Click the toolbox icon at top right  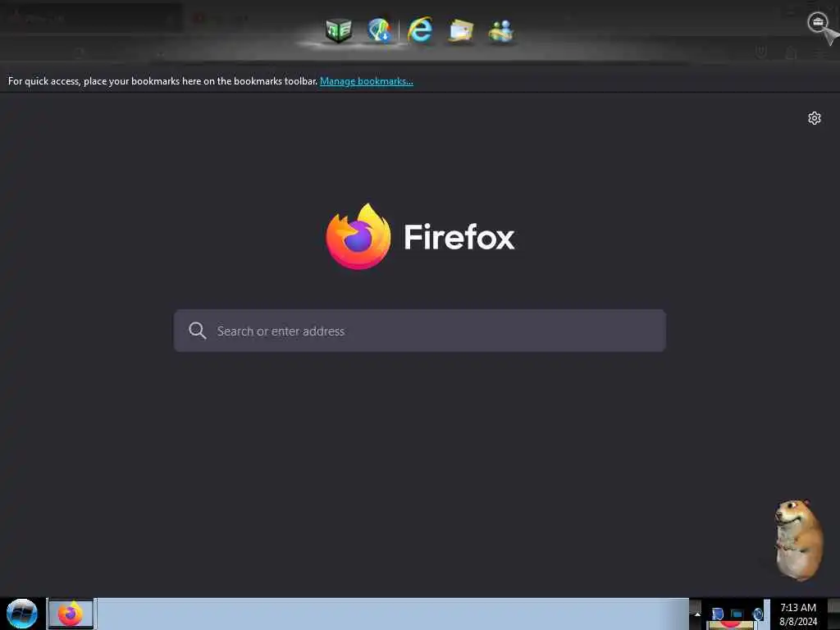[818, 22]
